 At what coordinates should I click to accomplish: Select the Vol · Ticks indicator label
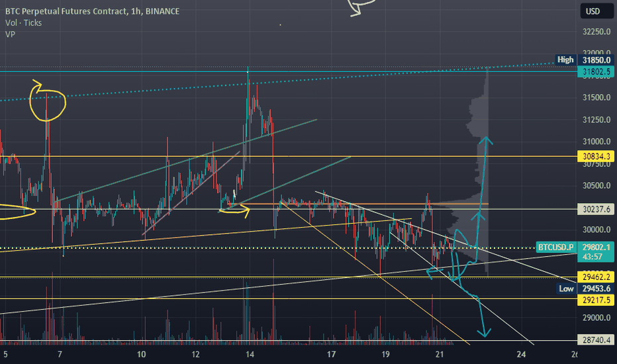tap(24, 23)
